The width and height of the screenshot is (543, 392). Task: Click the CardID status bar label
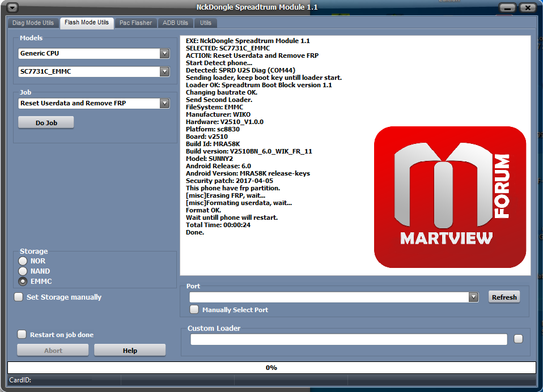pyautogui.click(x=20, y=380)
